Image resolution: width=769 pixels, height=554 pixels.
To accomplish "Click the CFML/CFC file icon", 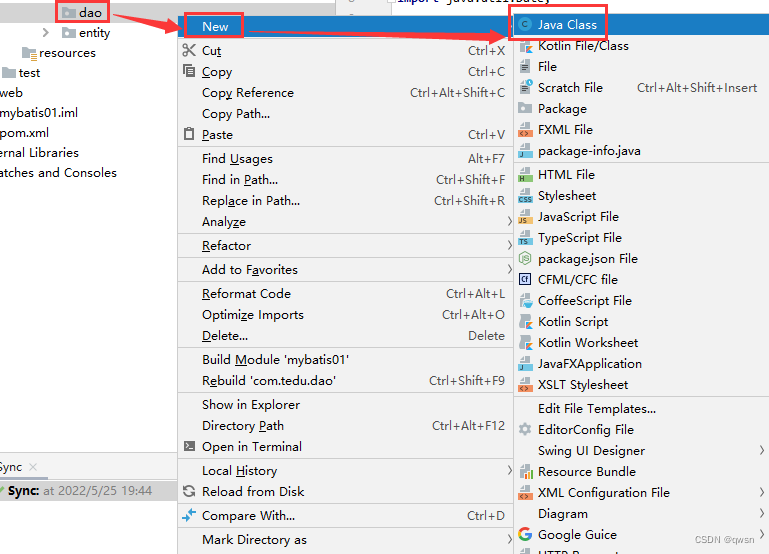I will click(525, 279).
